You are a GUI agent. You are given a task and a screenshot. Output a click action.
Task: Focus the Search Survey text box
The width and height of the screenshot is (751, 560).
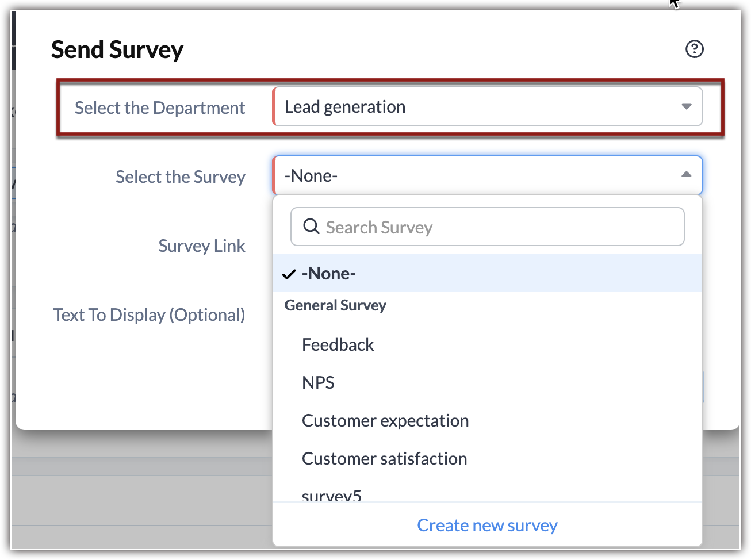[495, 227]
